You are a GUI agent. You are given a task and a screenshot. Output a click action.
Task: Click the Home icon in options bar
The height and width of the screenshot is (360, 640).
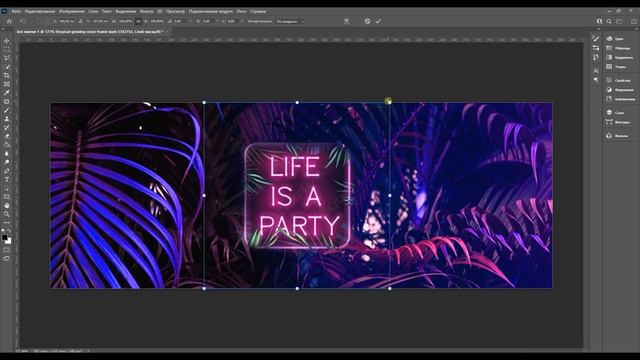click(x=9, y=21)
